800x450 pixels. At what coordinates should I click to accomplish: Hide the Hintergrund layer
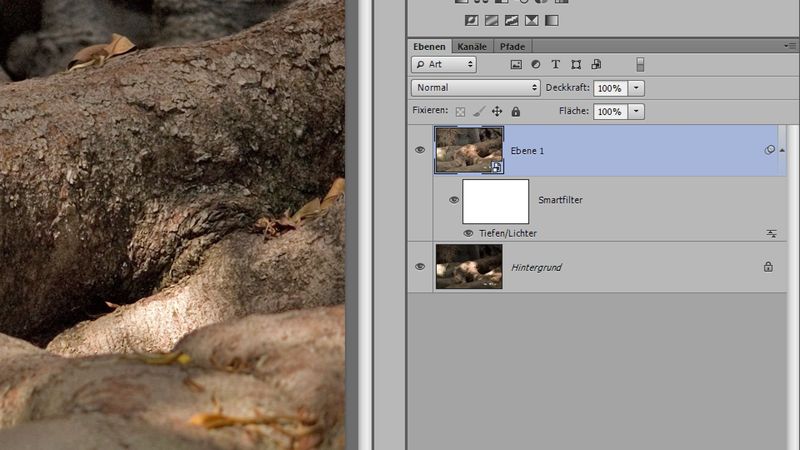click(x=420, y=267)
